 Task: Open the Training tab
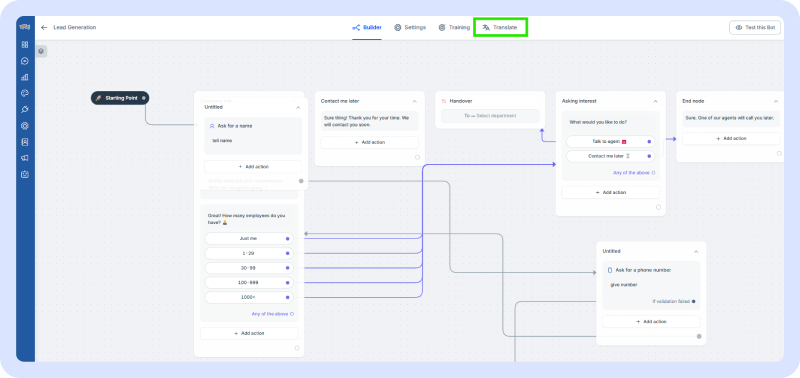click(x=454, y=28)
